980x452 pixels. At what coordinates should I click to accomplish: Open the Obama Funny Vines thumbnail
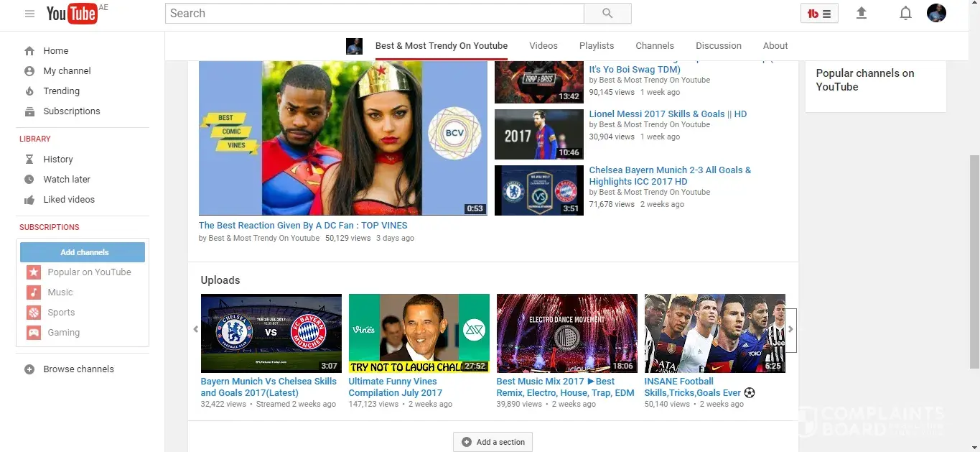(419, 333)
